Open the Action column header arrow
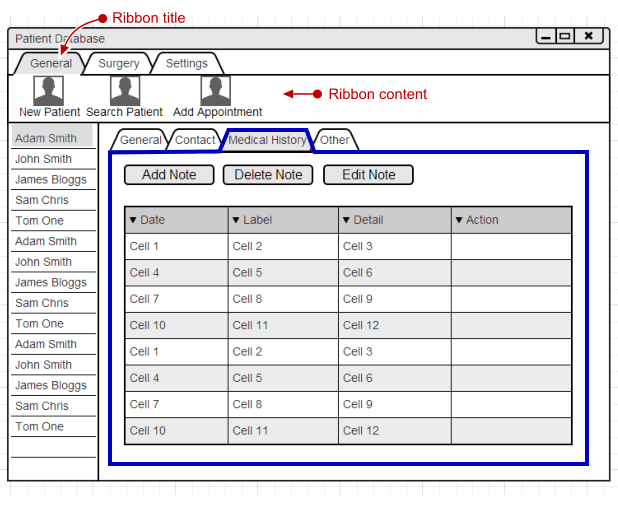The width and height of the screenshot is (618, 505). pyautogui.click(x=459, y=220)
